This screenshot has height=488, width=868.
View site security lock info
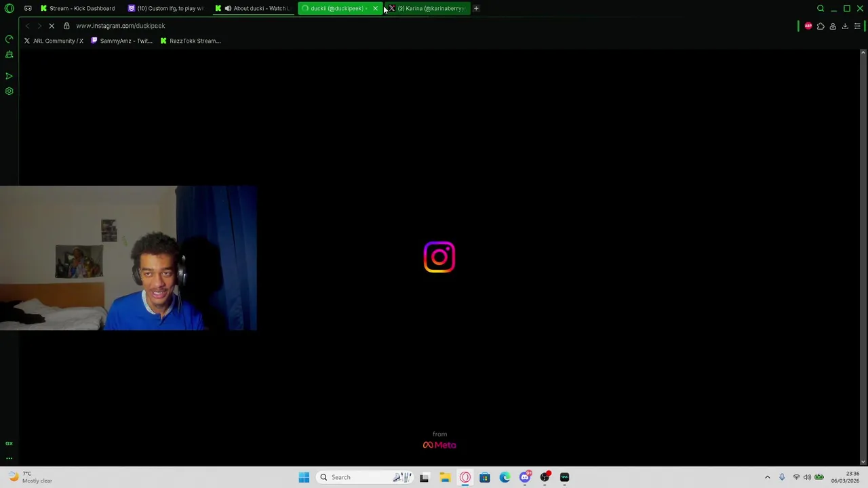pos(66,26)
